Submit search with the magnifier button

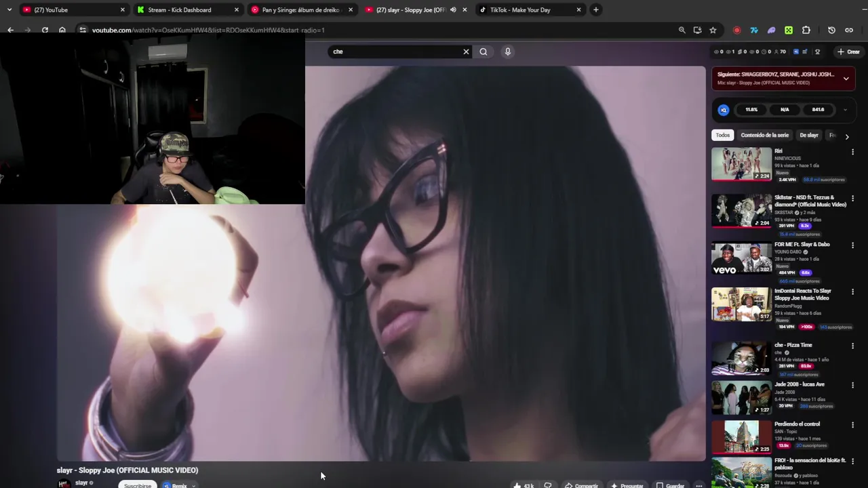coord(484,52)
